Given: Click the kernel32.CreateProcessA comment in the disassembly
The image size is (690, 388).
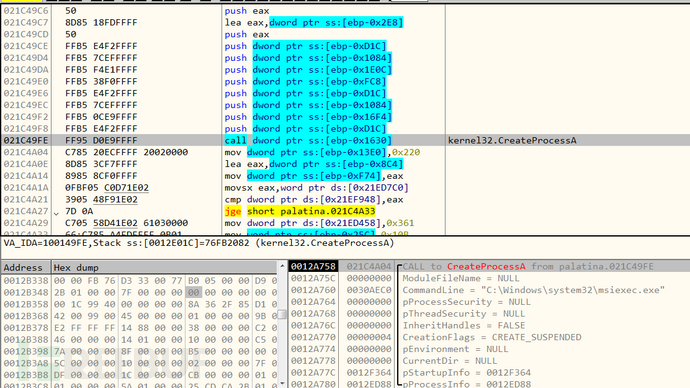Looking at the screenshot, I should coord(512,140).
